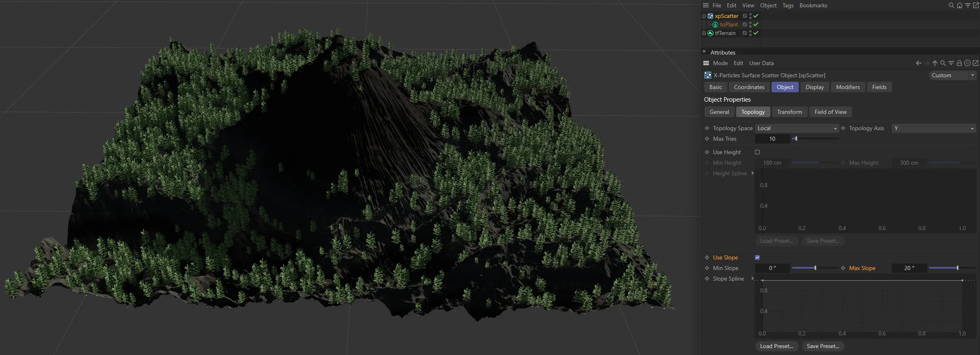The width and height of the screenshot is (980, 355).
Task: Switch to the Coordinates tab
Action: coord(749,87)
